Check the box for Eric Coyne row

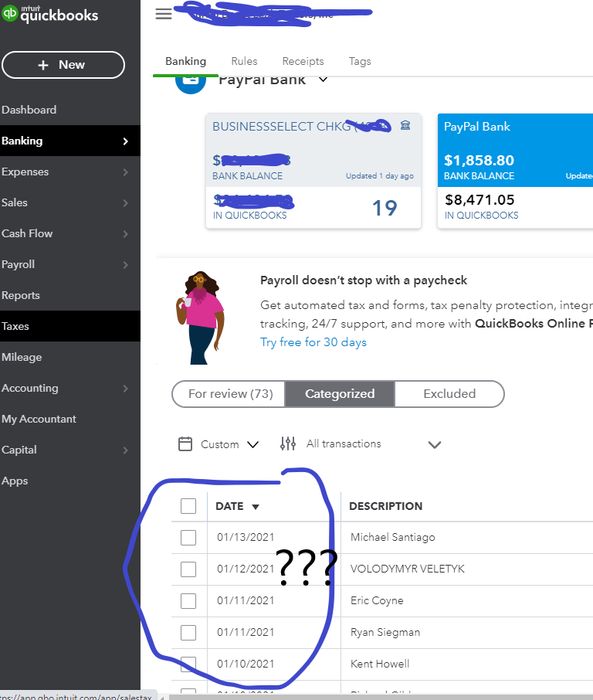[188, 601]
